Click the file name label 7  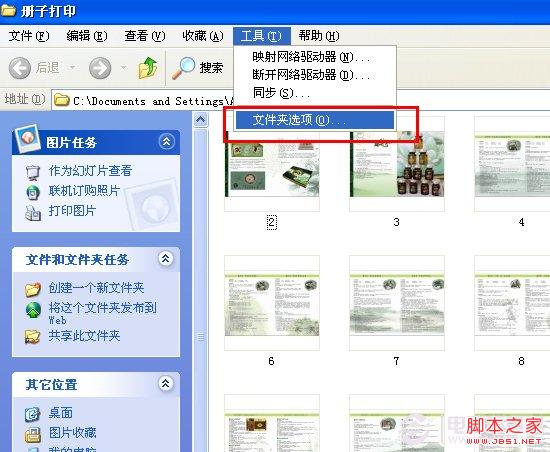pos(396,361)
